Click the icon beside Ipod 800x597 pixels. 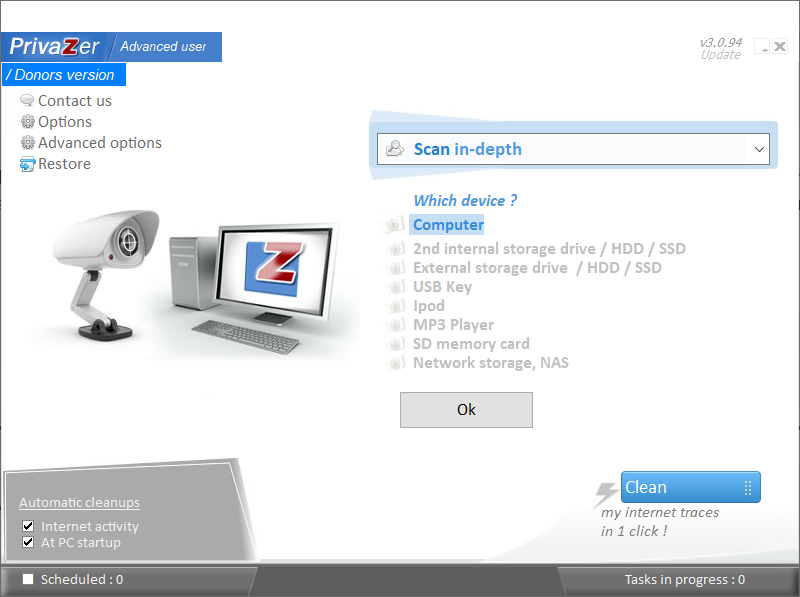(x=395, y=306)
